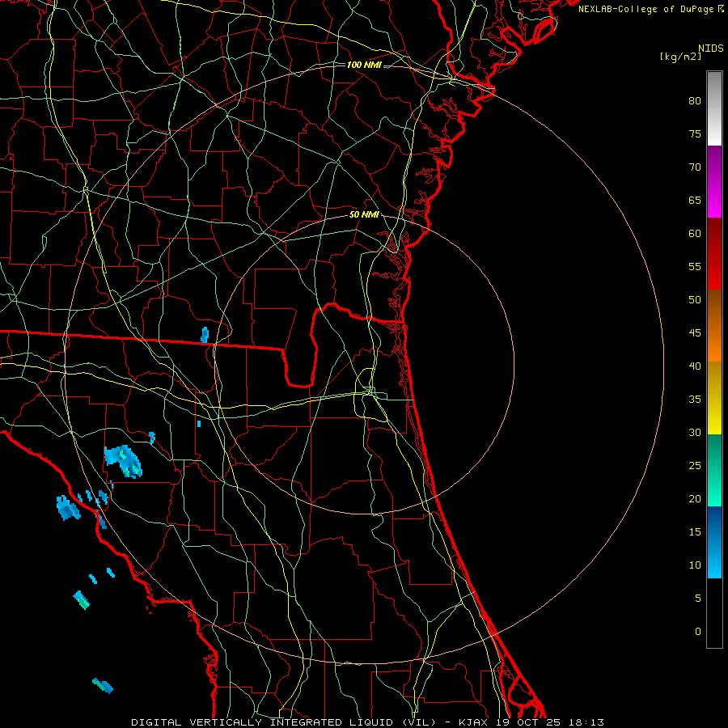Click the scale value 70
The height and width of the screenshot is (728, 728).
pos(695,167)
